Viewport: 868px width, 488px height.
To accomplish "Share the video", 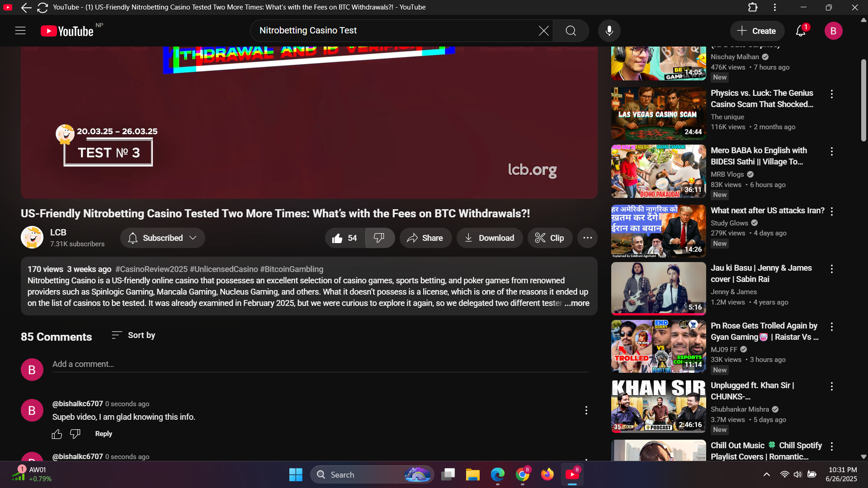I will click(x=425, y=238).
